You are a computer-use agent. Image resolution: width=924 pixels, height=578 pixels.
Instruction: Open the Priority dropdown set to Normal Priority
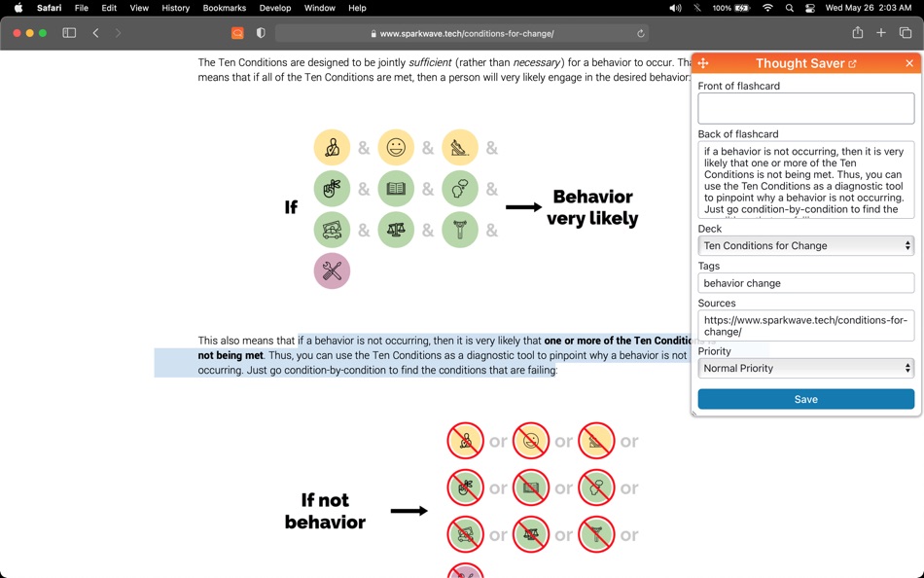pos(805,368)
